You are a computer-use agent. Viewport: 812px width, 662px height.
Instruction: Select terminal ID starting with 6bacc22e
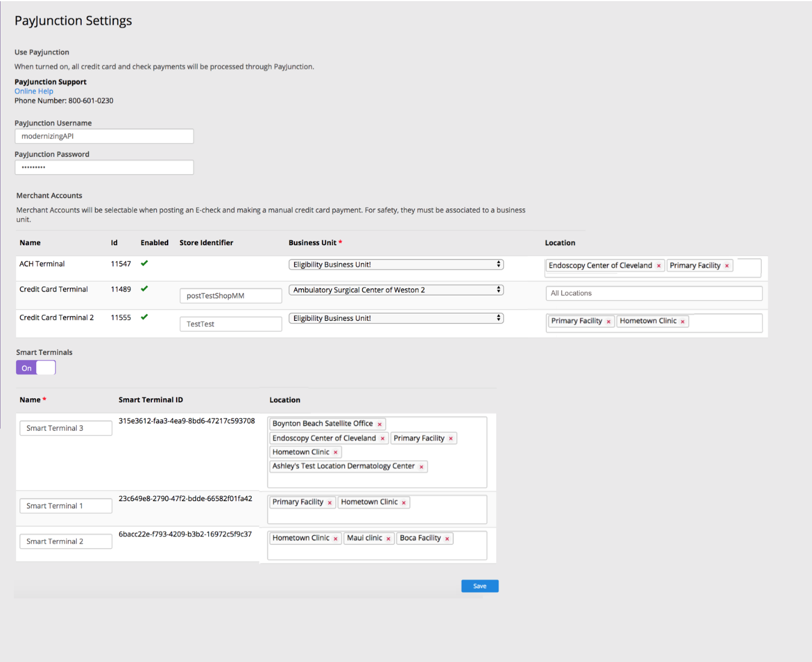point(185,534)
